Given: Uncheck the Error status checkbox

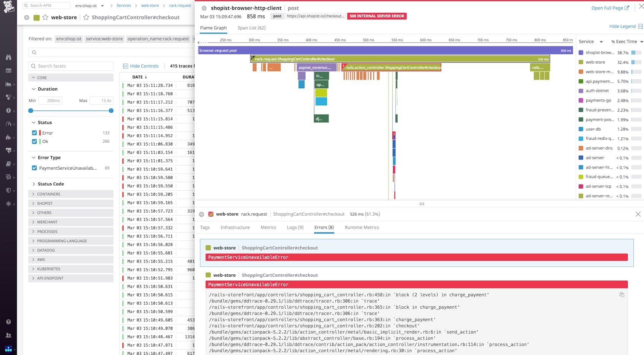Looking at the screenshot, I should click(34, 133).
